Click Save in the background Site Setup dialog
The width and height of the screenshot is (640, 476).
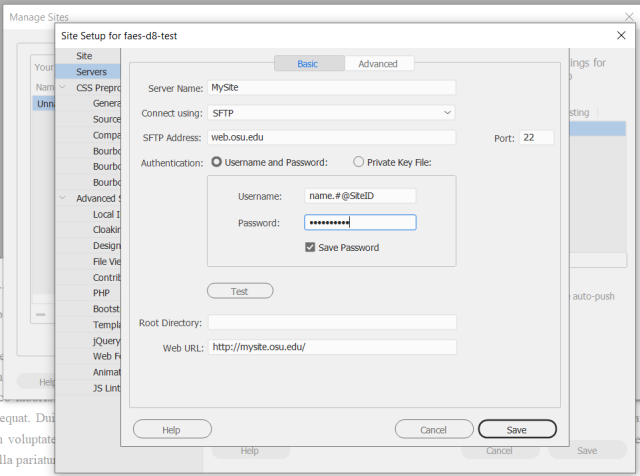coord(587,451)
